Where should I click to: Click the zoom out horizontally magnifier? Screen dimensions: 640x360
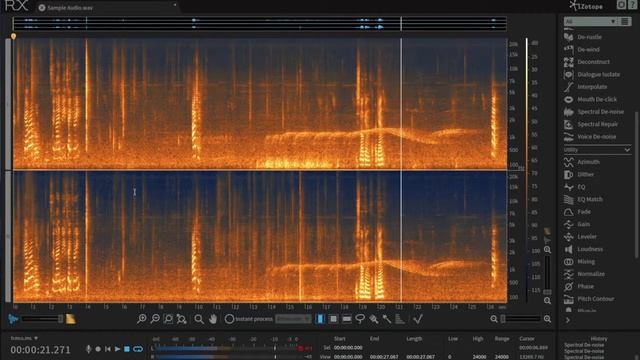point(155,319)
